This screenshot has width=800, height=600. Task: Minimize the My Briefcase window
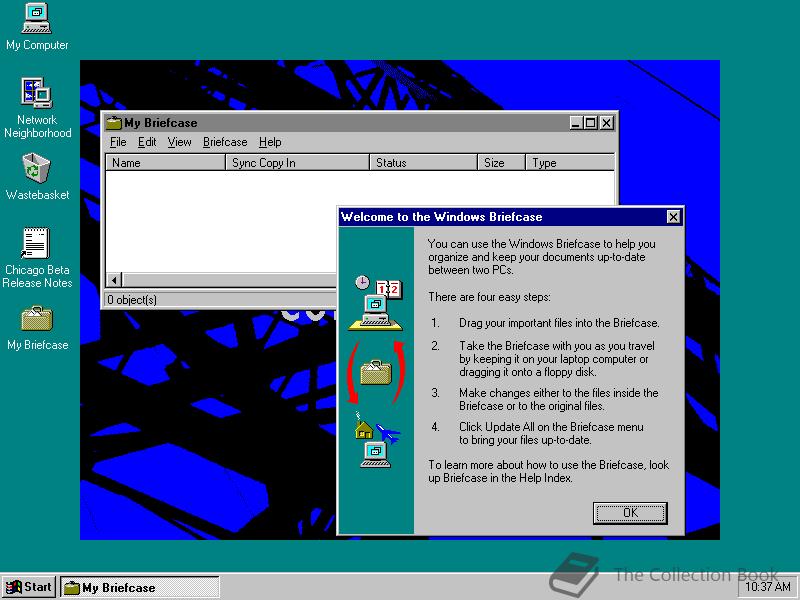576,123
